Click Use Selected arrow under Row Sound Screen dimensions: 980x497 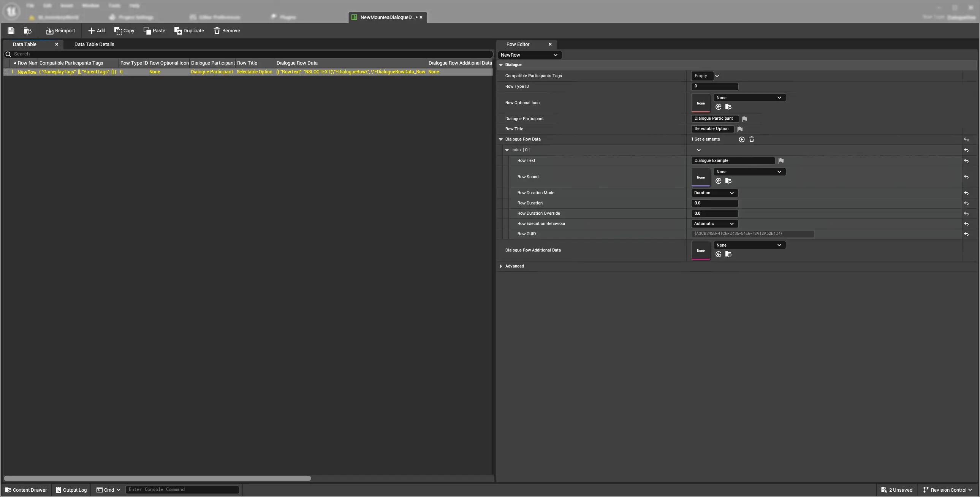point(718,181)
